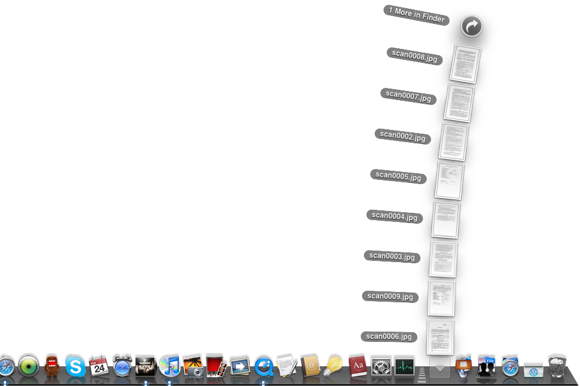Click the scan0003.jpg file name label
Image resolution: width=580 pixels, height=386 pixels.
(x=392, y=256)
